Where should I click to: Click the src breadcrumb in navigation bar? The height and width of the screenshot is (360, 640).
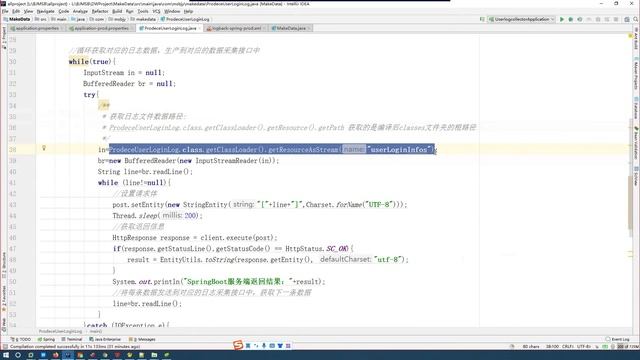(x=41, y=19)
